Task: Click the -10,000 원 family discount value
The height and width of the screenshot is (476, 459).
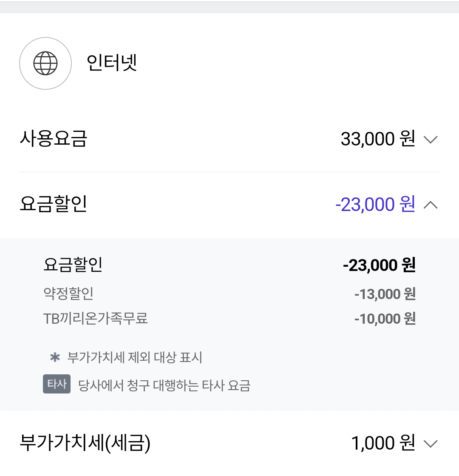Action: (385, 319)
